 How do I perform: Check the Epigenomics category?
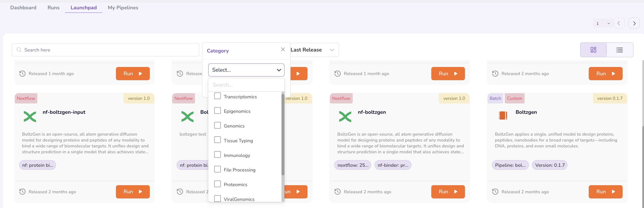(218, 111)
